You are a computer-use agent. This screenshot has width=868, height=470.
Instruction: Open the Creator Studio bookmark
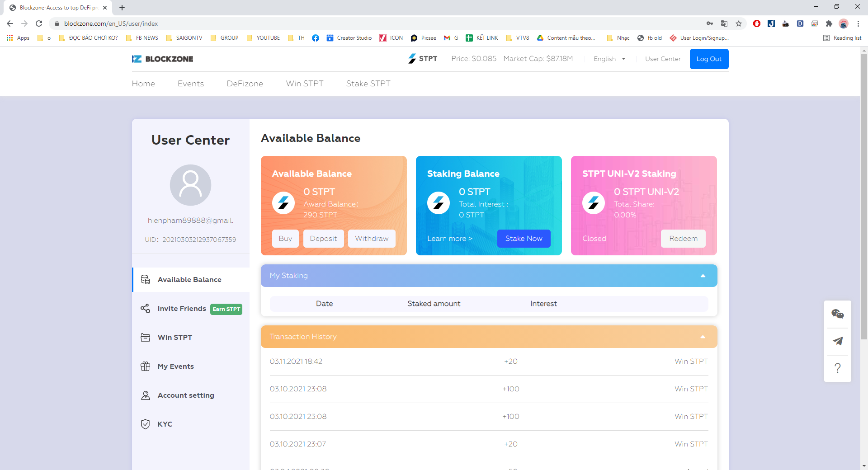coord(349,38)
